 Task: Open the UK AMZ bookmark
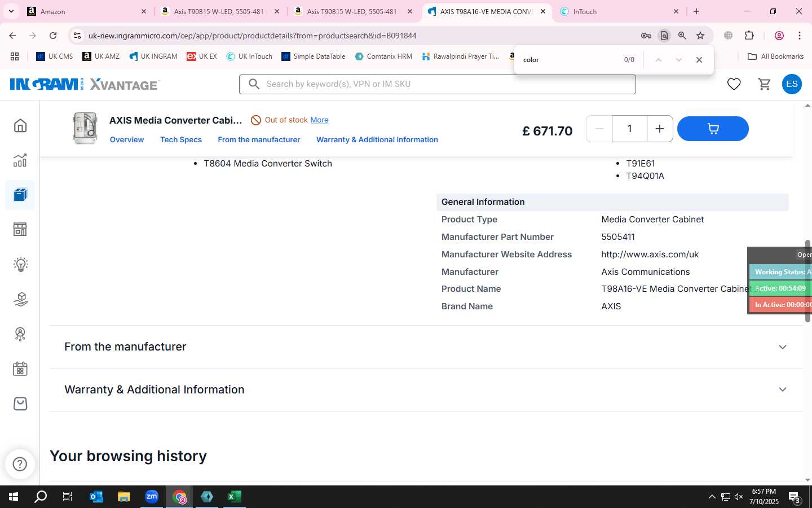coord(101,56)
